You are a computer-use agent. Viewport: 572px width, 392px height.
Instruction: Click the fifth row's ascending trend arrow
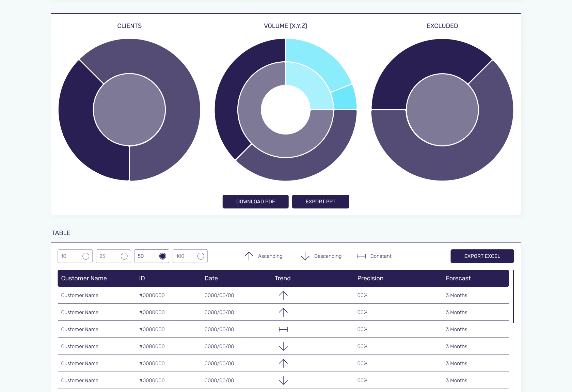click(283, 363)
